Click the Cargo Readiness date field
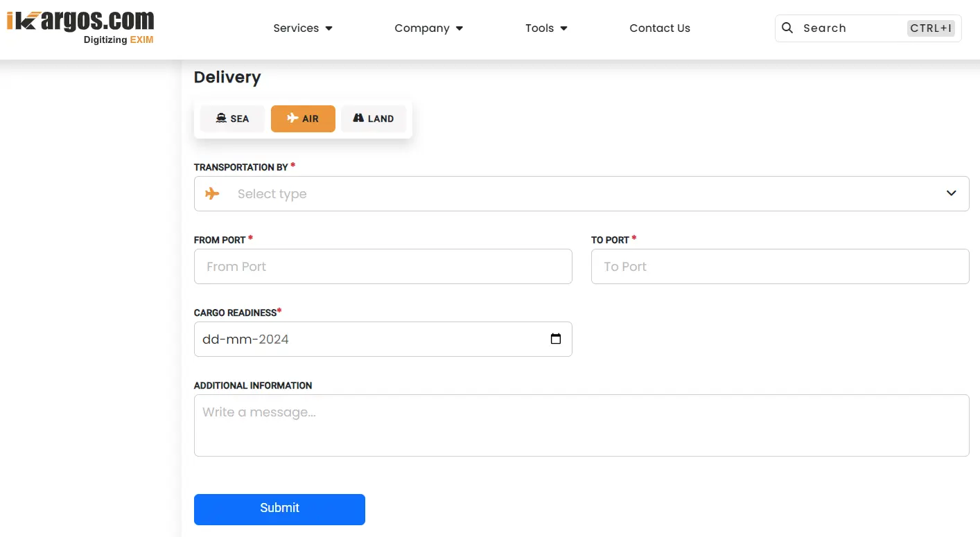 click(367, 339)
